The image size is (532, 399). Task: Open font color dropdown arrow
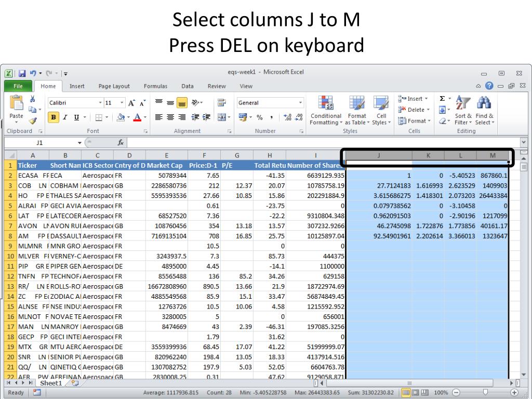145,117
